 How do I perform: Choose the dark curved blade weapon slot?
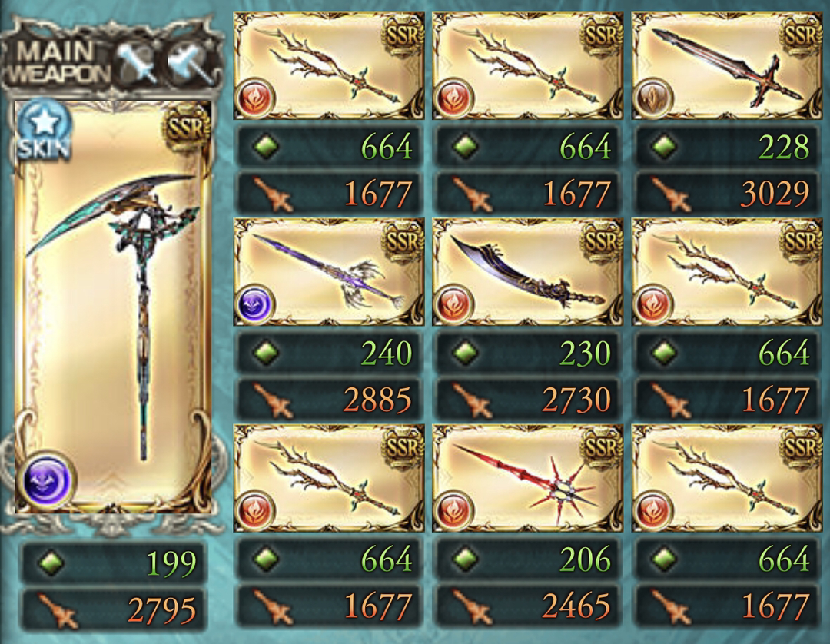click(527, 272)
